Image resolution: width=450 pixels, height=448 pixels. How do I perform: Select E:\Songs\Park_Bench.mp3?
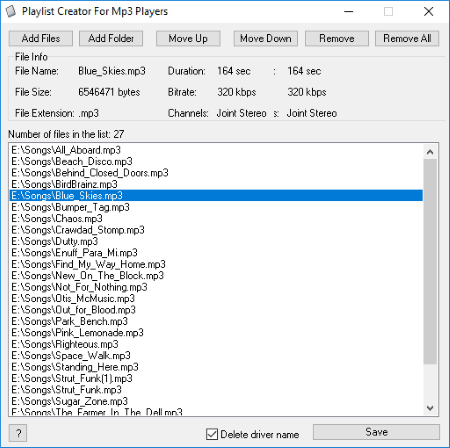point(216,321)
